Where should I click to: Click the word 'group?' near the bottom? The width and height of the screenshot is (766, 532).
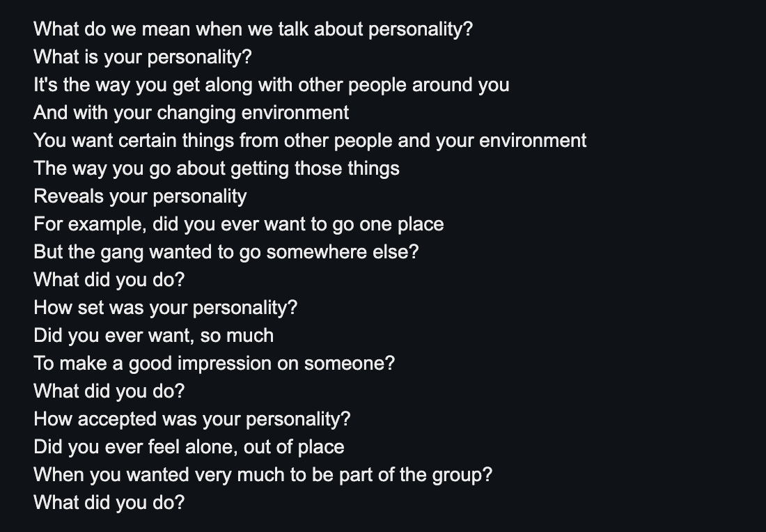(462, 476)
